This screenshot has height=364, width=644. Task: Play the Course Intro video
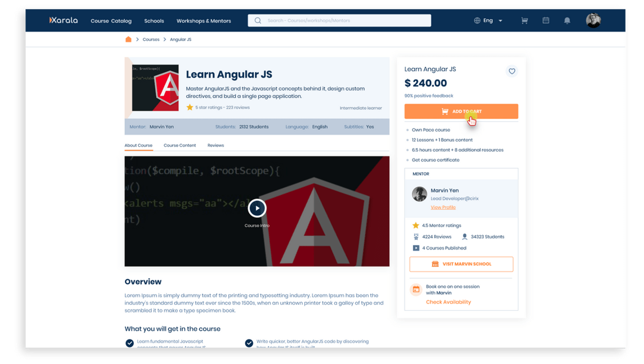257,208
